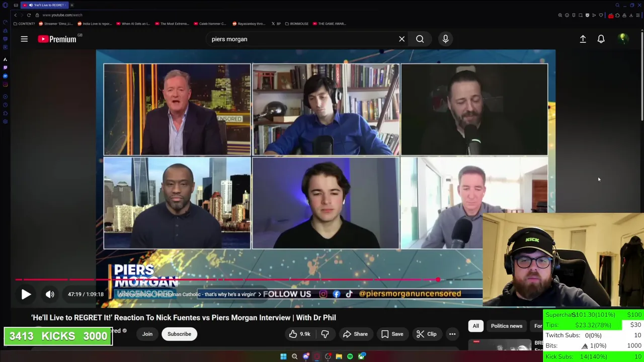
Task: Clear the search box text
Action: [401, 39]
